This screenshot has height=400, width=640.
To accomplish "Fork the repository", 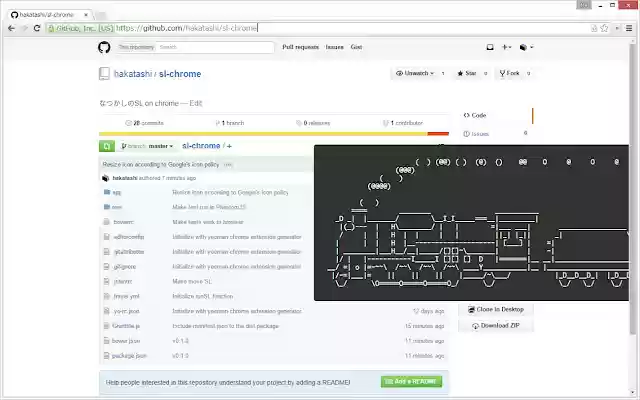I will [509, 73].
